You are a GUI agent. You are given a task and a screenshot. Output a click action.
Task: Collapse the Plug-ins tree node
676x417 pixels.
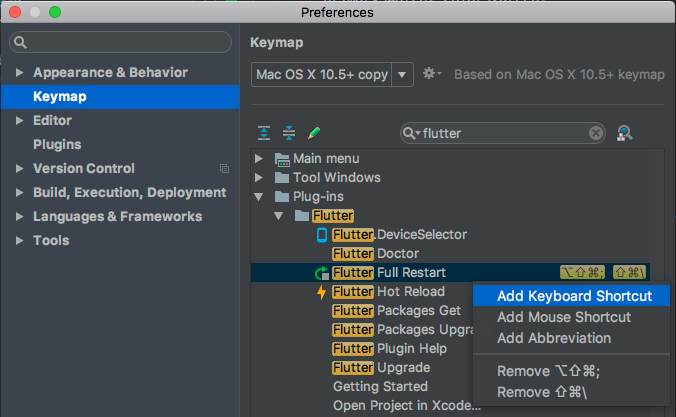coord(260,197)
